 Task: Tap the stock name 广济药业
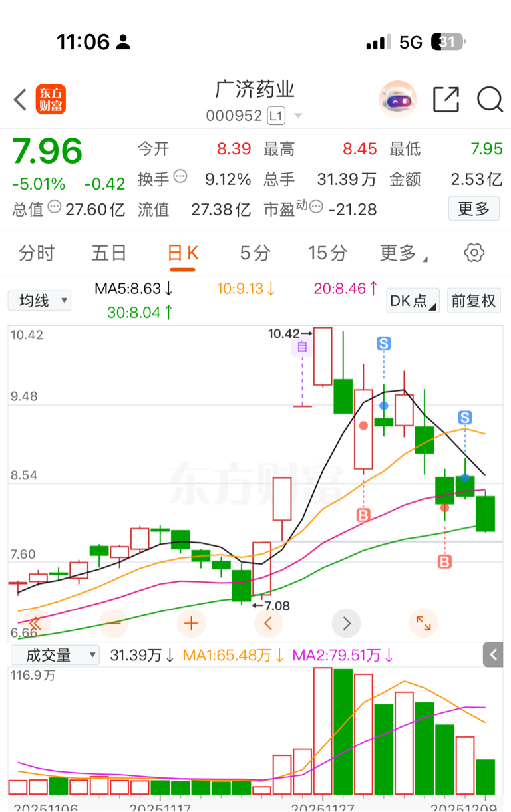click(x=255, y=90)
